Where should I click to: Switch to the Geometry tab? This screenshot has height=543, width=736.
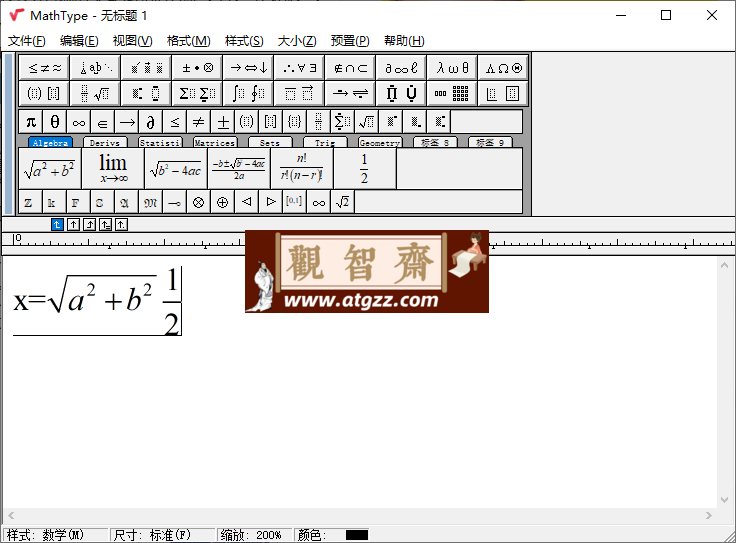pos(380,142)
